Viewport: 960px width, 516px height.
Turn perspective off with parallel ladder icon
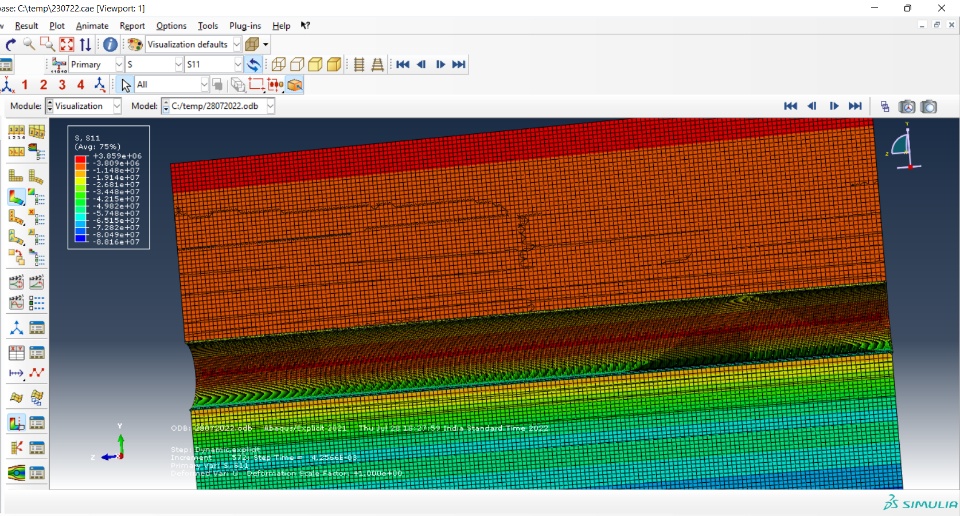359,64
